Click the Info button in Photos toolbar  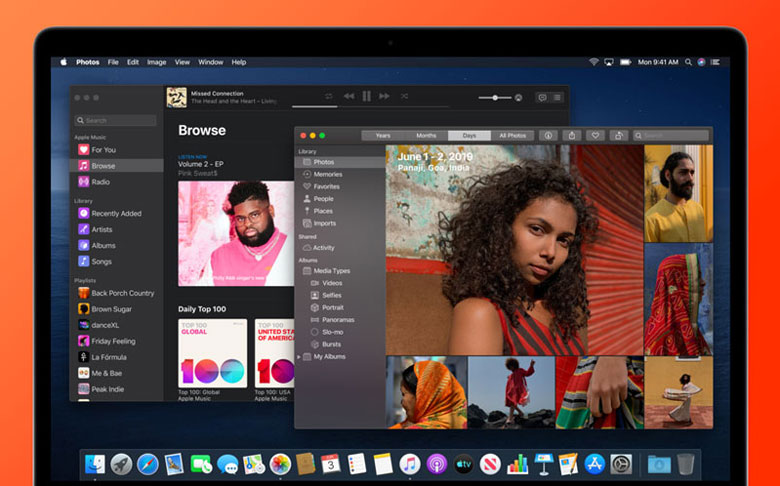548,135
